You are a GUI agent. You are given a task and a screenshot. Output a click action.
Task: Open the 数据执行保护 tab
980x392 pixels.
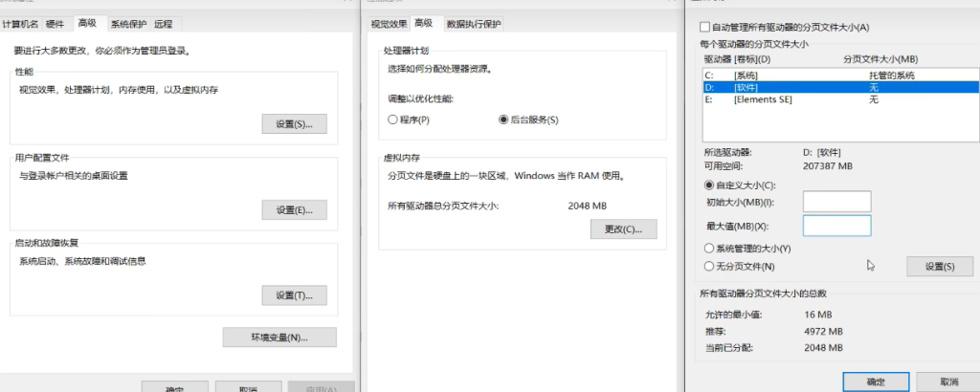point(468,24)
